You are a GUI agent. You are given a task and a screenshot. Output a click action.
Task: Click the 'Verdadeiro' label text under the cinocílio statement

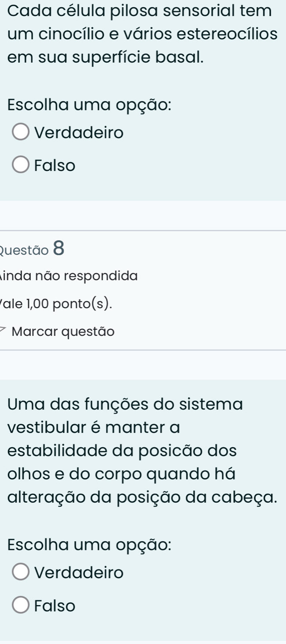tap(79, 132)
